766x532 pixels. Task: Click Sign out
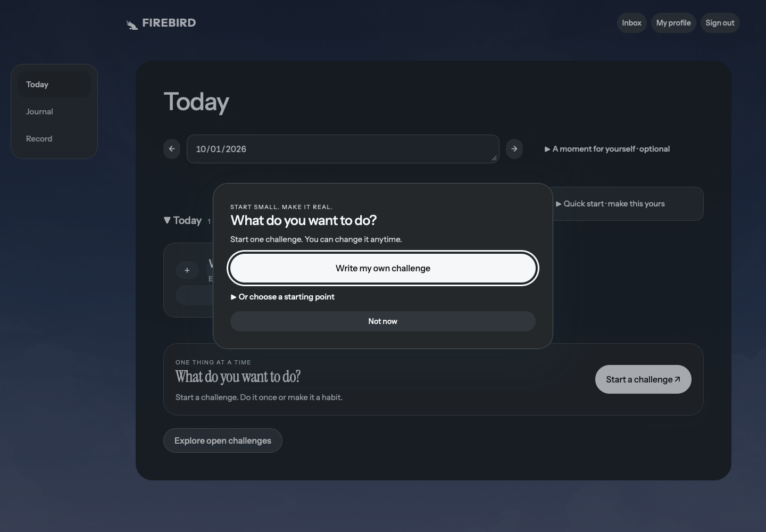click(720, 23)
